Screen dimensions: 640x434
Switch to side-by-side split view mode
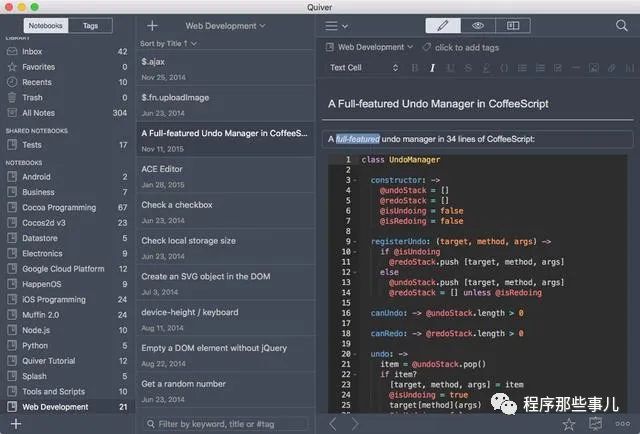[x=513, y=26]
